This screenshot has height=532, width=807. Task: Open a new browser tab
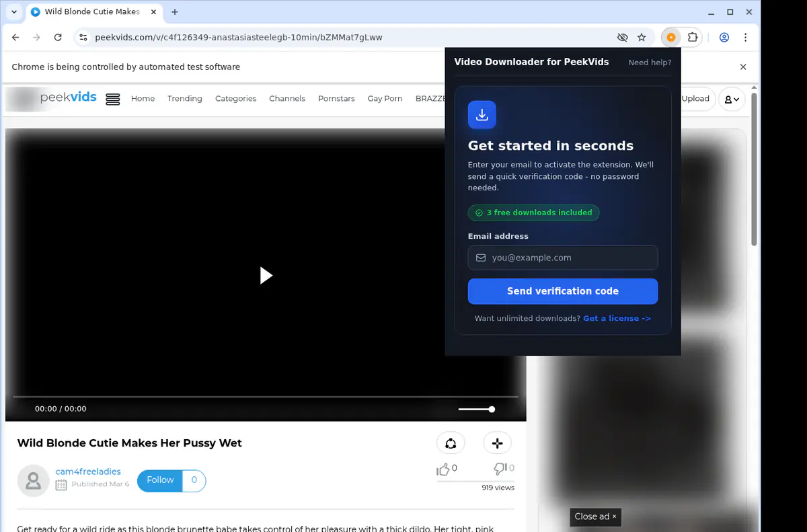(x=175, y=12)
